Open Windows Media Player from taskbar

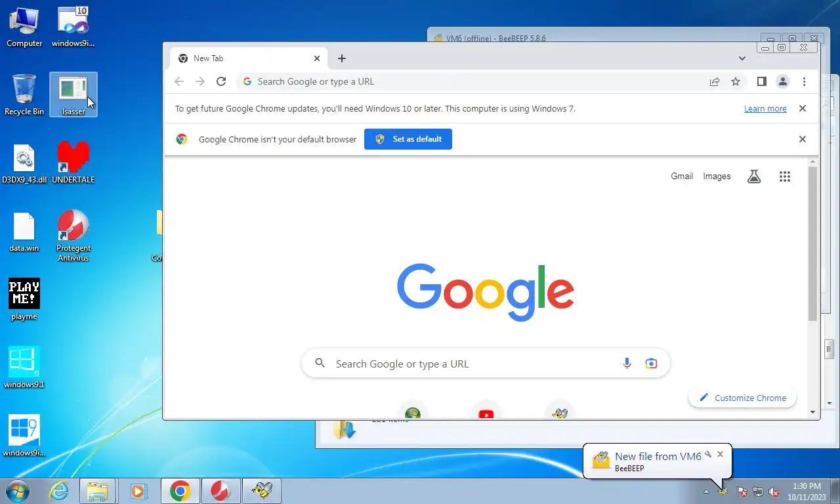[138, 491]
